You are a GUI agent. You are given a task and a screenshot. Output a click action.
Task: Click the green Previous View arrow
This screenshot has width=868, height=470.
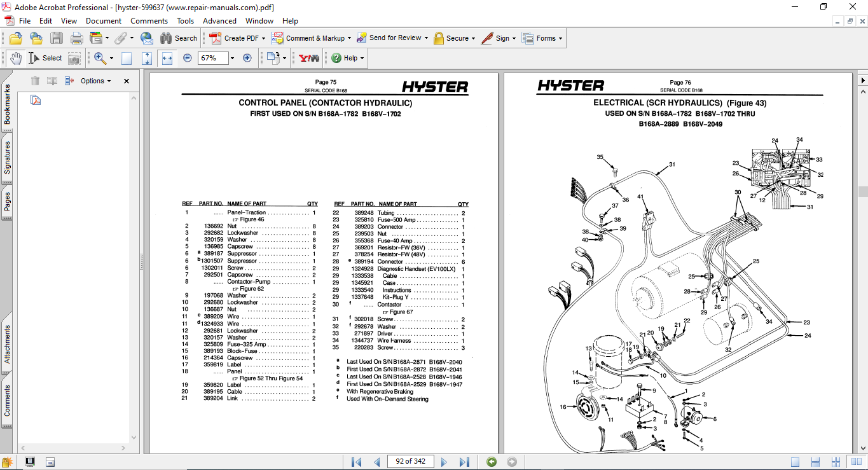492,462
